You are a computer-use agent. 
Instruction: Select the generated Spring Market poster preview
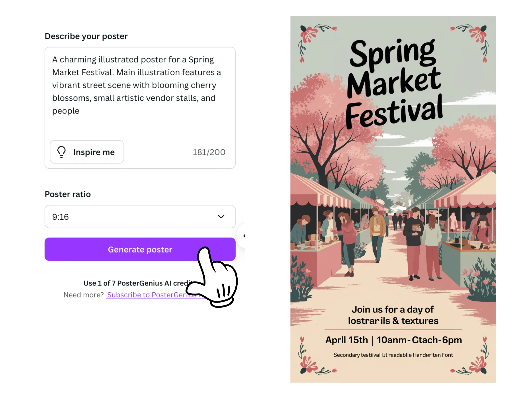pos(393,199)
